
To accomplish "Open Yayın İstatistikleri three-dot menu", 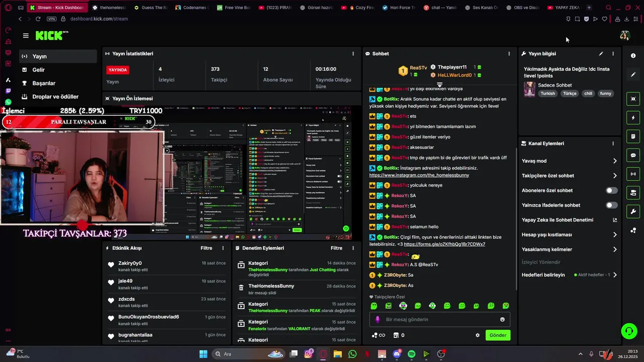I will click(353, 53).
